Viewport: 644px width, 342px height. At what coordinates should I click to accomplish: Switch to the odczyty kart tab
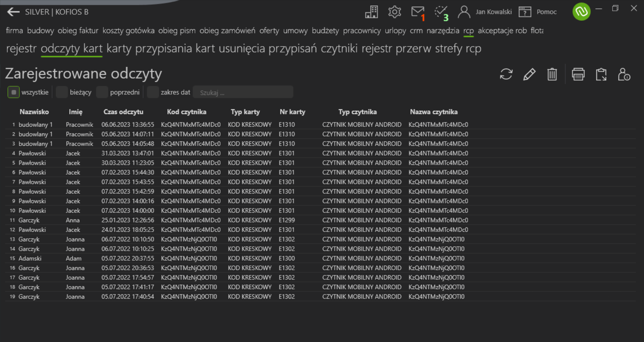click(71, 49)
